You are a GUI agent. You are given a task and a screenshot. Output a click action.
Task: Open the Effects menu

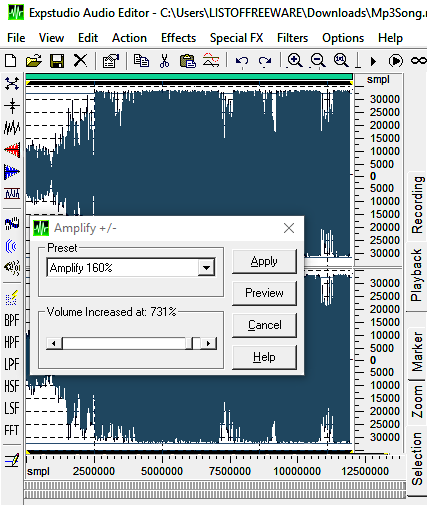point(178,38)
